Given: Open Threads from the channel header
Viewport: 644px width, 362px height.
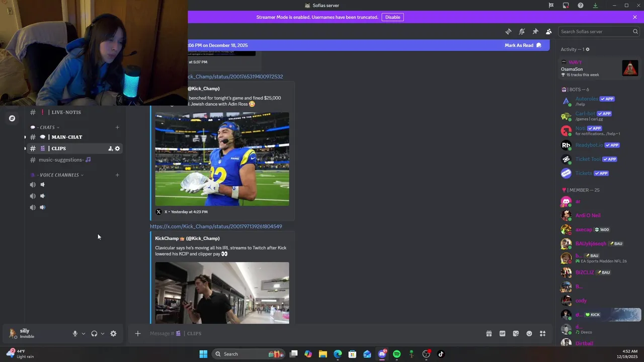Looking at the screenshot, I should (508, 31).
